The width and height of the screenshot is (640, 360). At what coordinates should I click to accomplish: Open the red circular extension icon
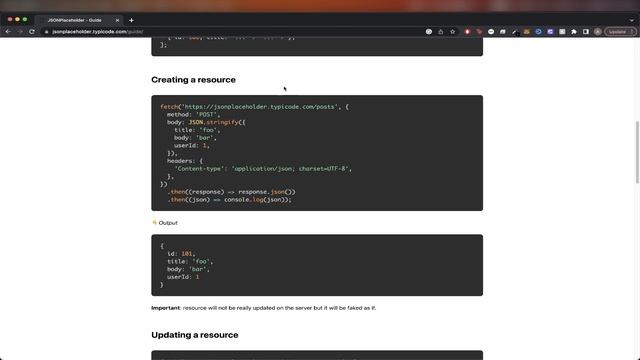tap(467, 31)
